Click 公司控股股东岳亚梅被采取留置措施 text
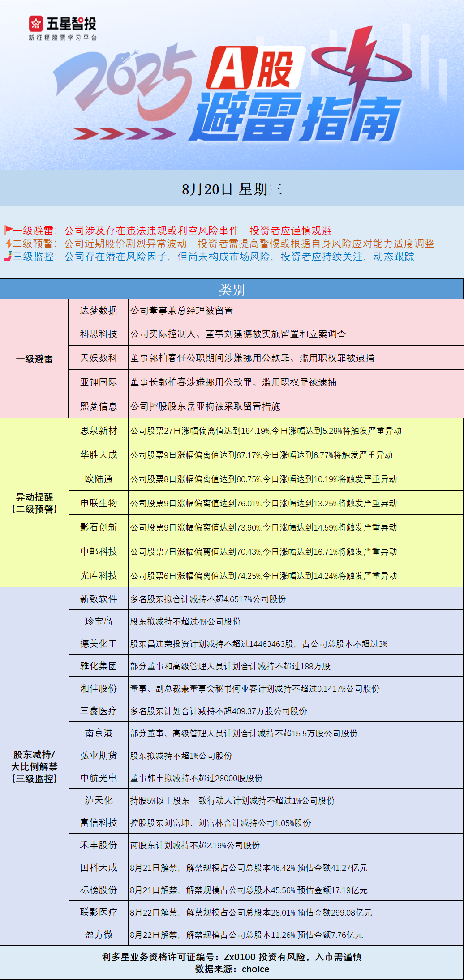The width and height of the screenshot is (464, 980). (x=205, y=407)
